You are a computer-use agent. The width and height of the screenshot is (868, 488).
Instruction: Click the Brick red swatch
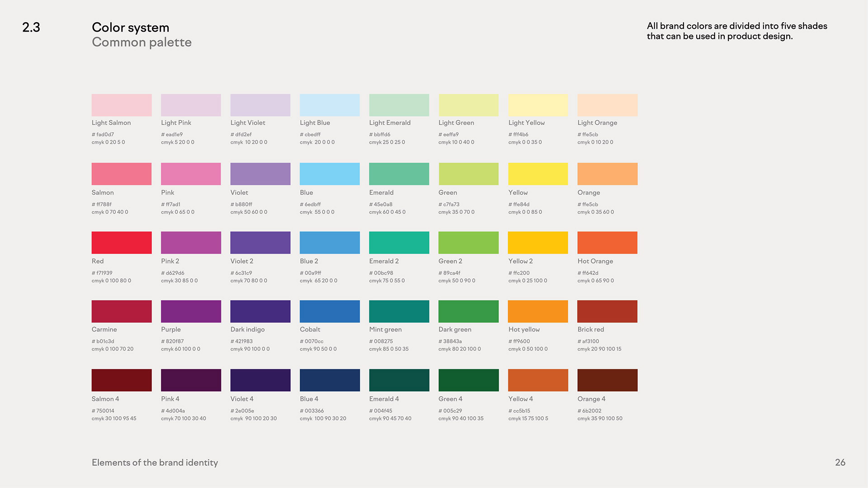(x=607, y=311)
